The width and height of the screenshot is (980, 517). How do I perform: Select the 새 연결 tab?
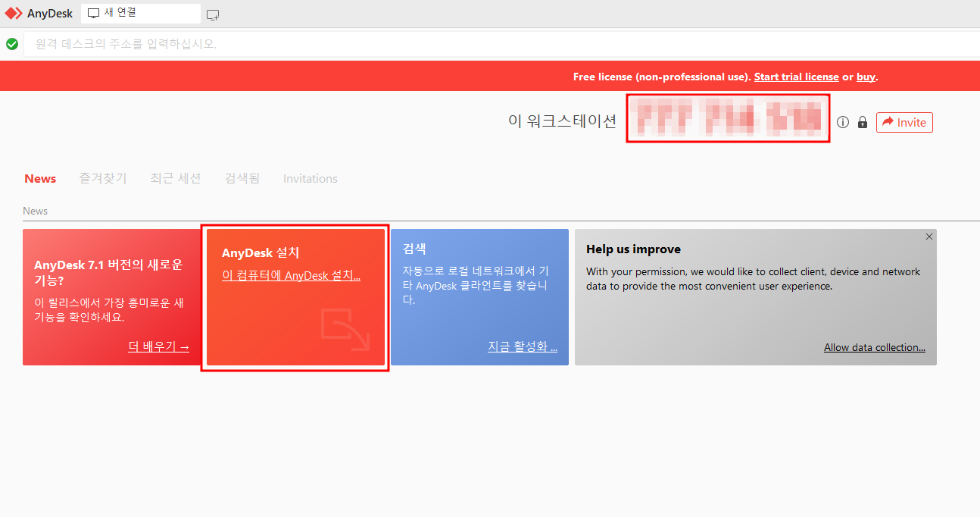pyautogui.click(x=141, y=13)
